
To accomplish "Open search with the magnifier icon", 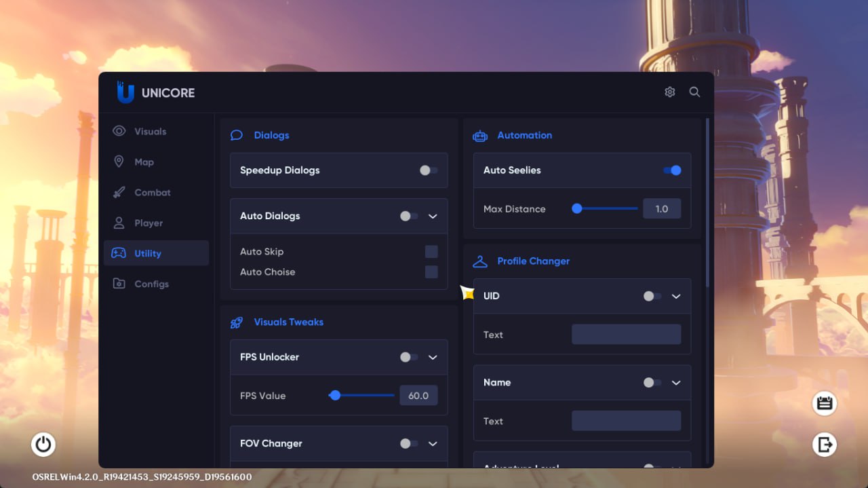I will [x=694, y=92].
